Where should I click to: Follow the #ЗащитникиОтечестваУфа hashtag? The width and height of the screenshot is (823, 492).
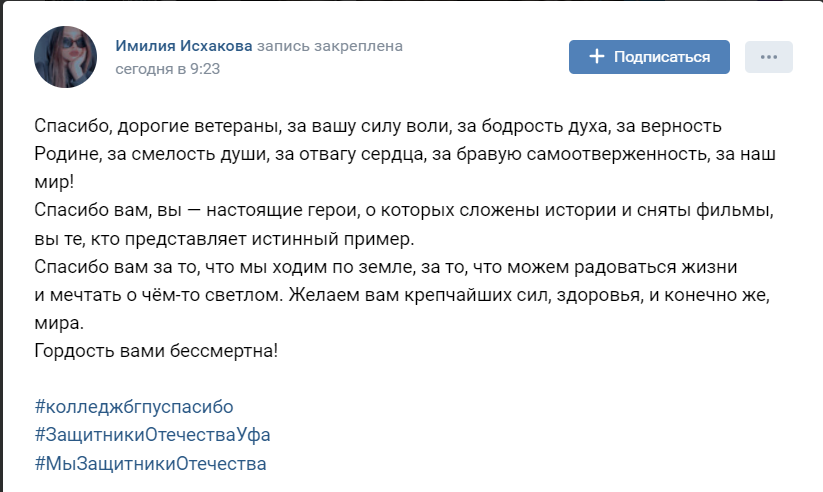(152, 435)
